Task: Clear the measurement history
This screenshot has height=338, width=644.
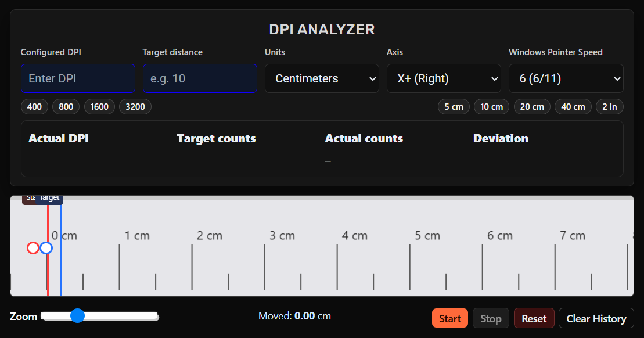Action: pos(596,318)
